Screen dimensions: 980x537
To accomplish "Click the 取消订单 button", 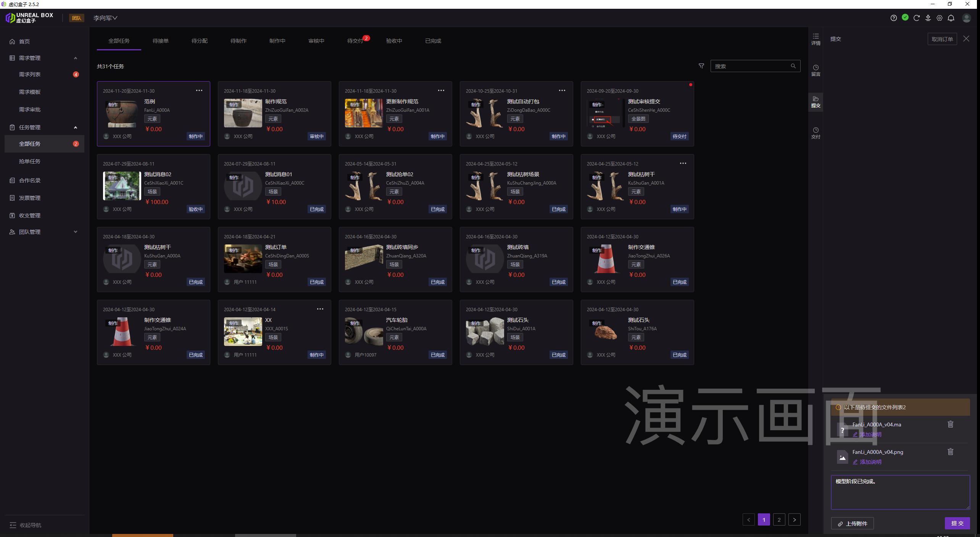I will point(942,39).
